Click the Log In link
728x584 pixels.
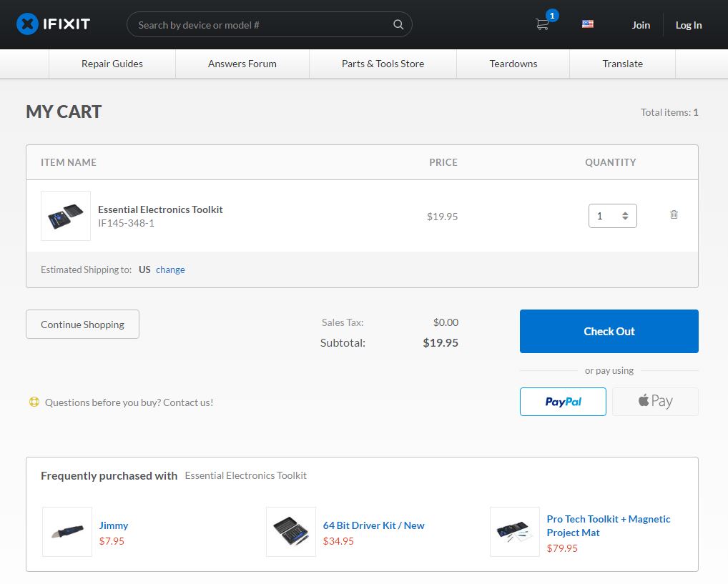point(688,25)
